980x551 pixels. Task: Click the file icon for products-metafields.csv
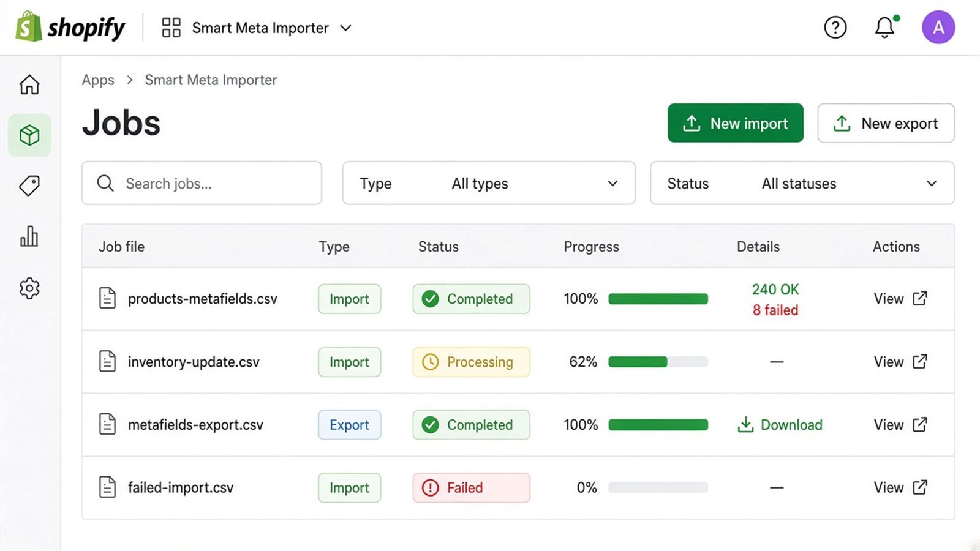click(x=108, y=299)
